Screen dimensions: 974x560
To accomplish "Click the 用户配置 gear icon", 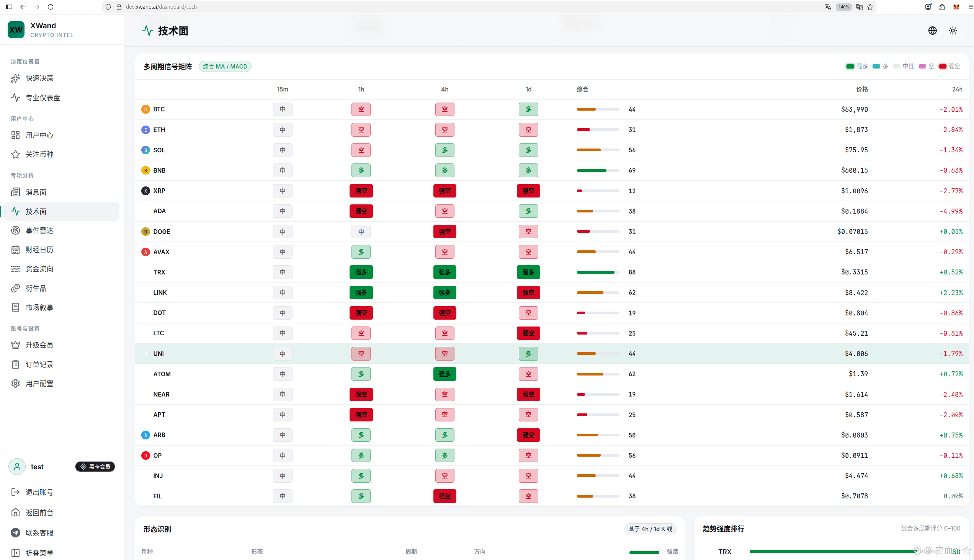I will 15,384.
